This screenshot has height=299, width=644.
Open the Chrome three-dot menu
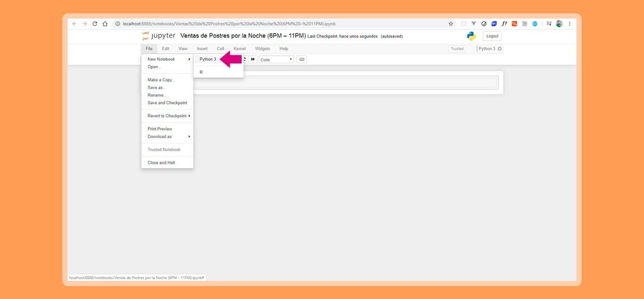pyautogui.click(x=569, y=24)
